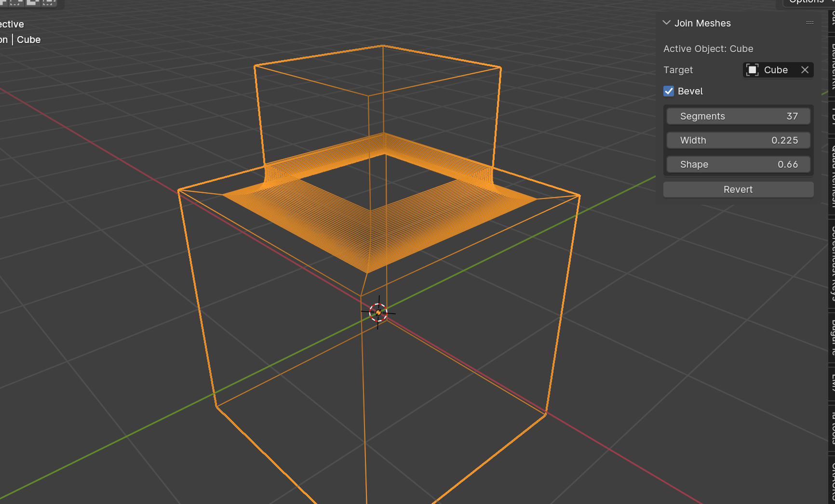Click the 3D cursor at the scene origin
This screenshot has width=835, height=504.
tap(378, 311)
